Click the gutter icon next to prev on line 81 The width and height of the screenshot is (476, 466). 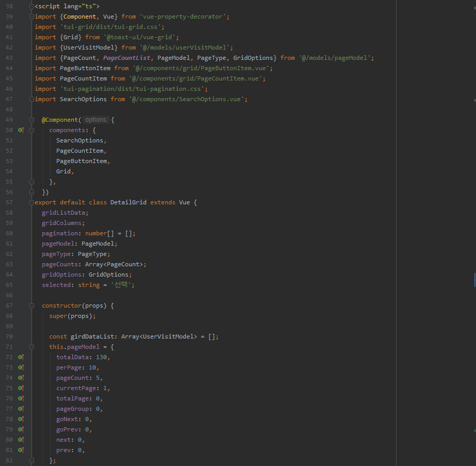click(21, 449)
